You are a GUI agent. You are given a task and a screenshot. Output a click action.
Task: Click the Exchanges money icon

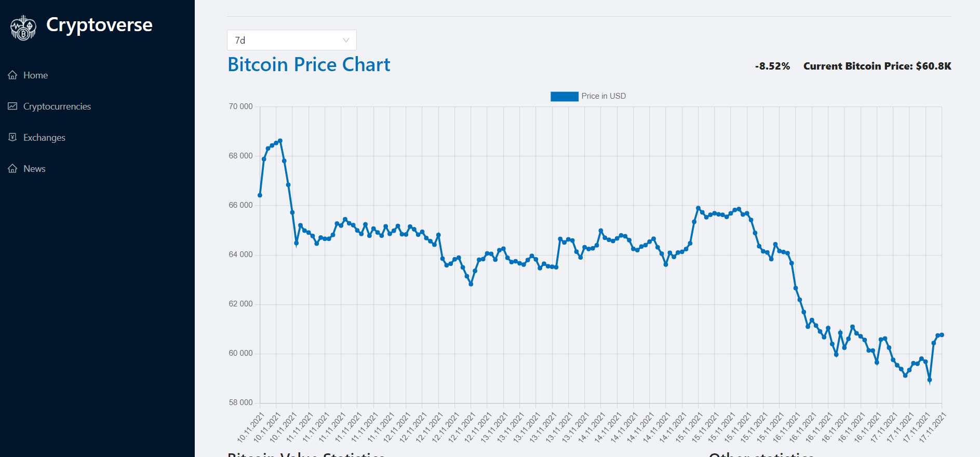pos(12,138)
